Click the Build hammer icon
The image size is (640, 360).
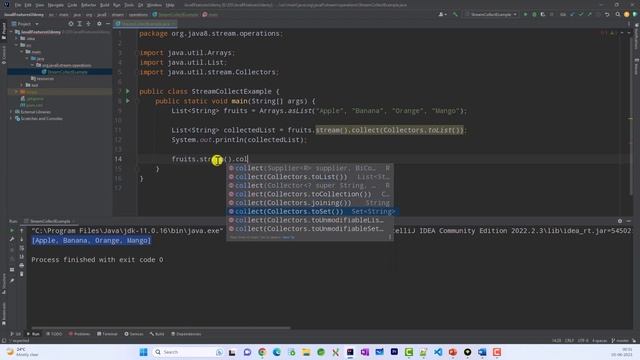(x=455, y=14)
